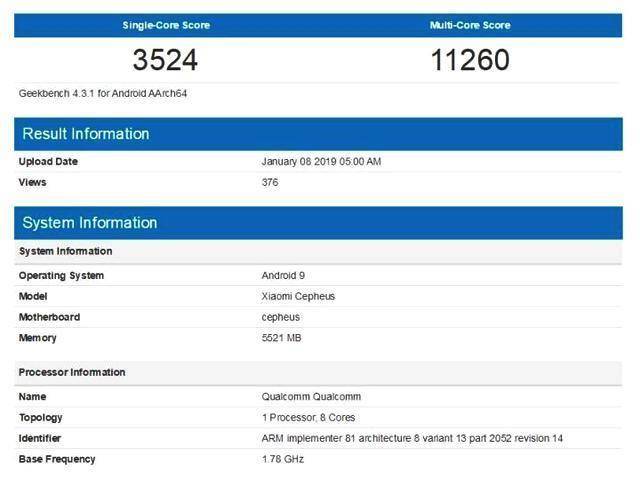Select the single-core value 3524
Image resolution: width=640 pixels, height=479 pixels.
165,60
